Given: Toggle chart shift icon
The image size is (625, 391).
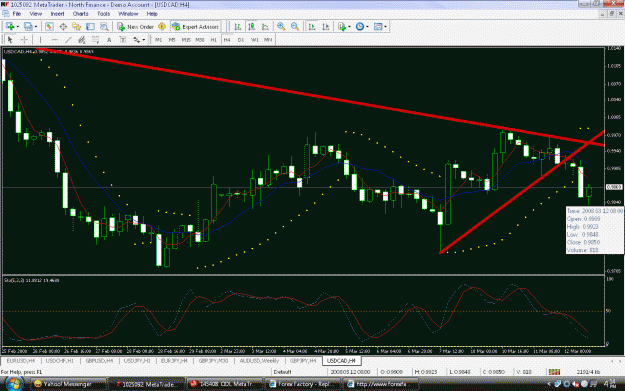Looking at the screenshot, I should click(x=326, y=27).
